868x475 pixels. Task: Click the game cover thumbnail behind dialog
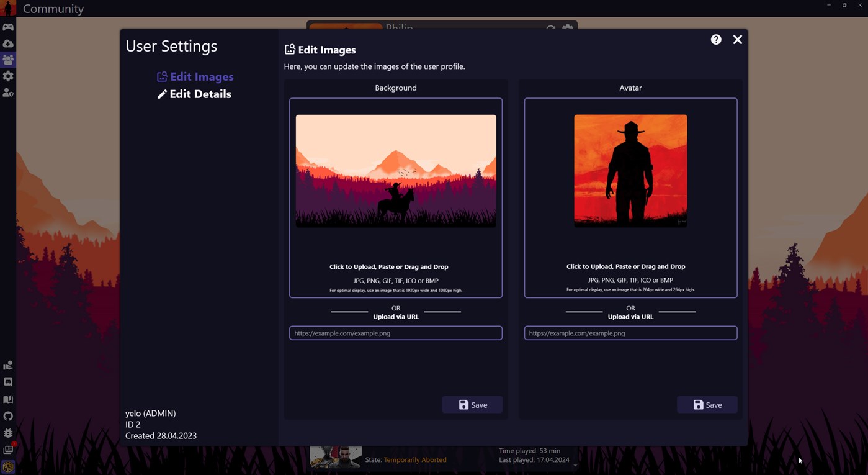pos(336,457)
